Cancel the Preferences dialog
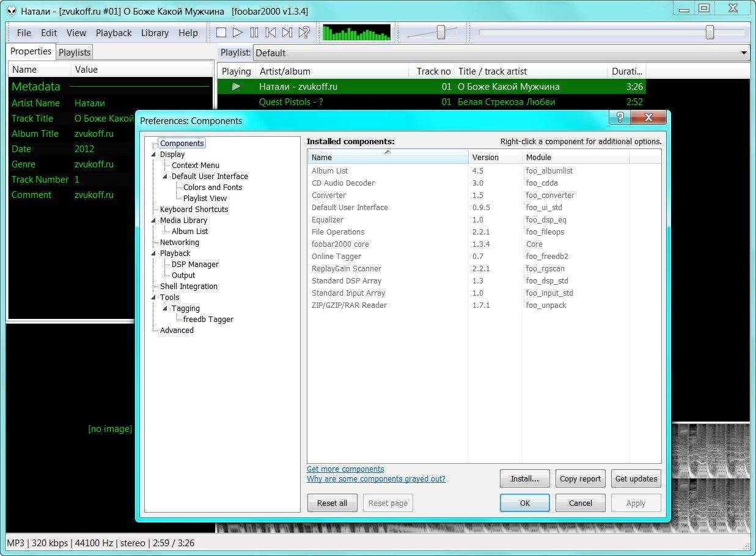Viewport: 756px width, 556px height. (x=581, y=503)
